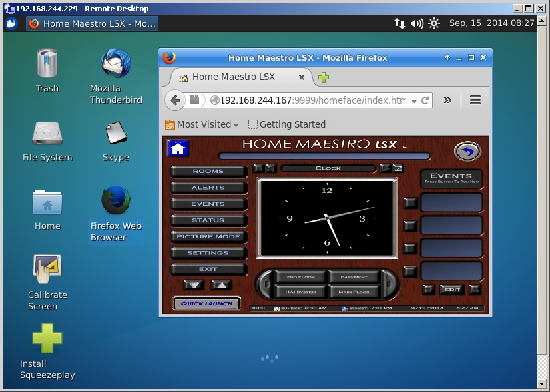550x392 pixels.
Task: Click the first event run button
Action: [410, 203]
